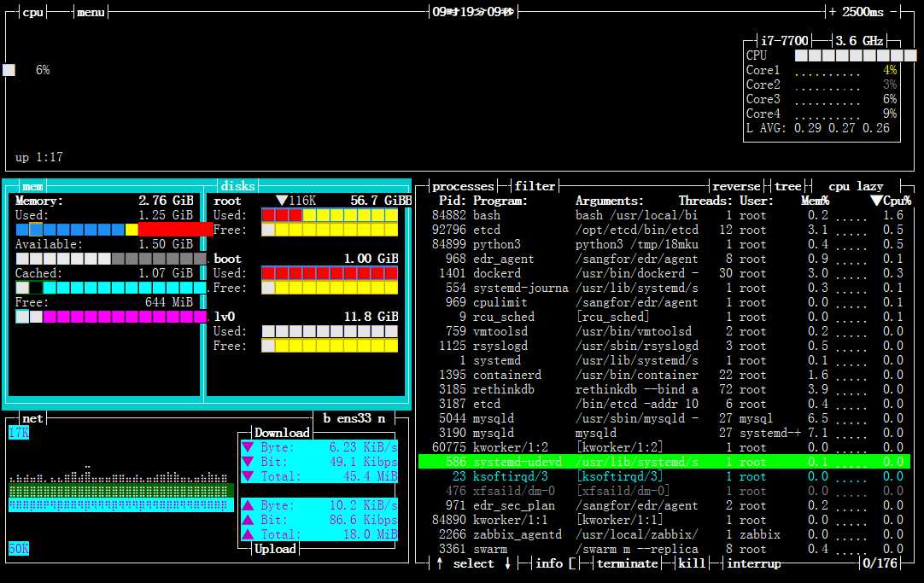Click the User column header
Screen dimensions: 924x583
757,201
